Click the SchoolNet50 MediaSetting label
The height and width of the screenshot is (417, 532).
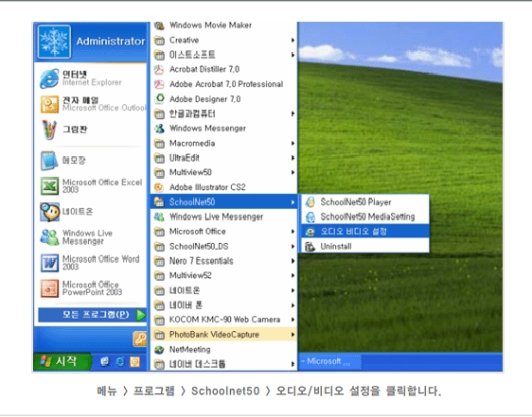(367, 217)
